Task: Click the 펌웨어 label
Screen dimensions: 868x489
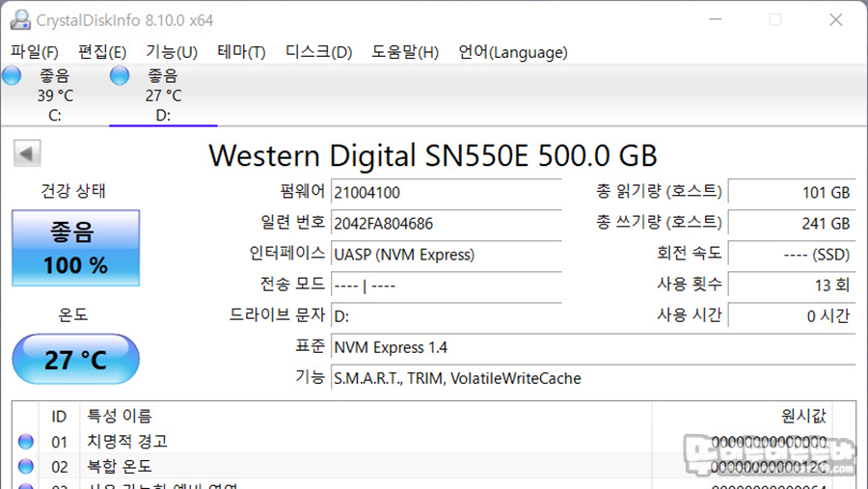Action: tap(302, 192)
